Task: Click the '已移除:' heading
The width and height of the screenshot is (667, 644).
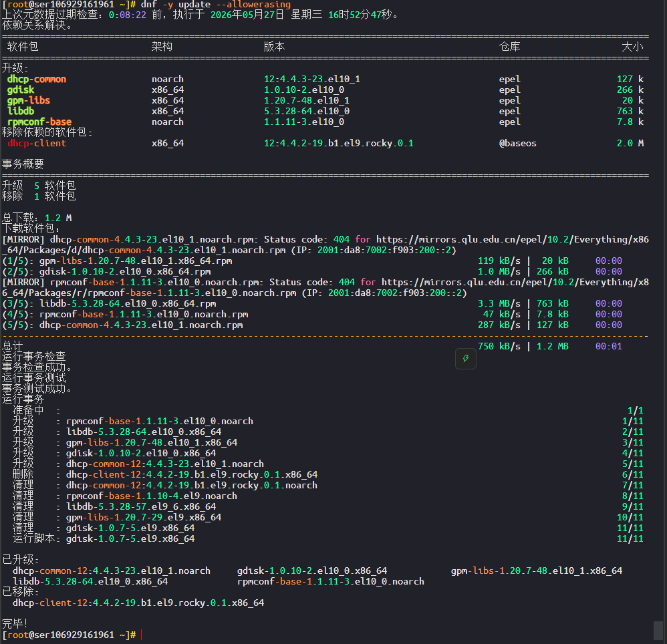Action: click(x=21, y=592)
